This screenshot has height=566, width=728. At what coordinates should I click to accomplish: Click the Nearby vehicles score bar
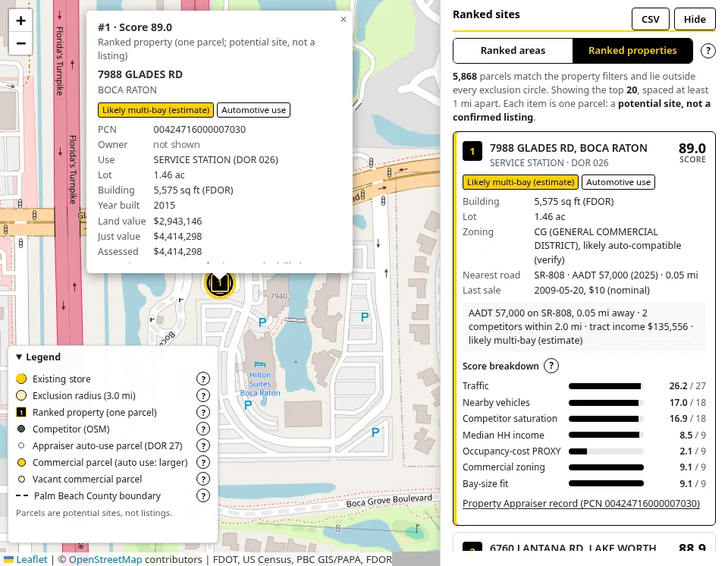point(606,403)
